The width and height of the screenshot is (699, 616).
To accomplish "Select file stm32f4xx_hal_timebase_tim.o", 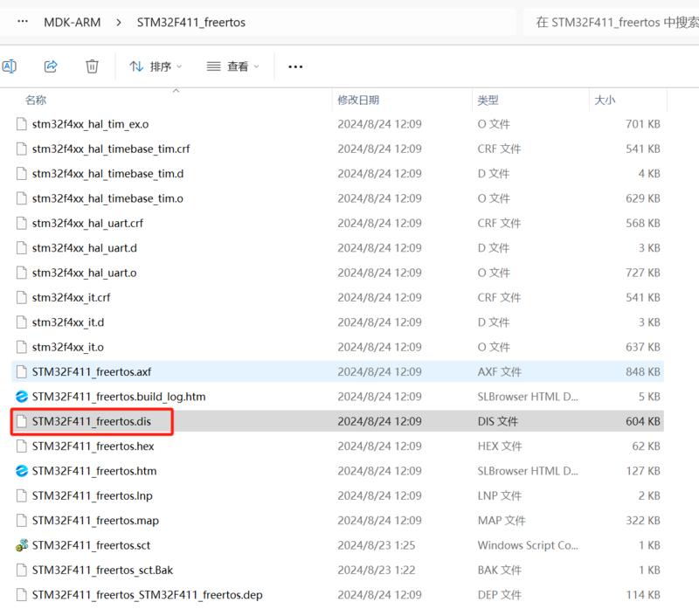I will click(x=337, y=198).
